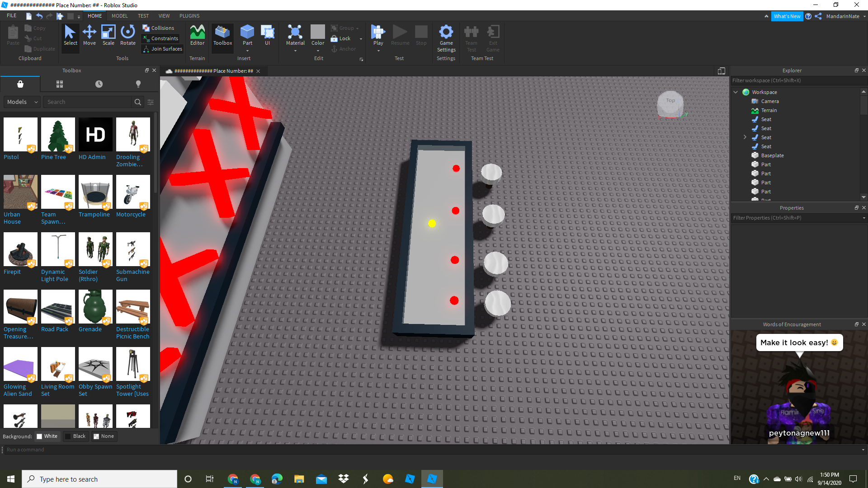Image resolution: width=868 pixels, height=488 pixels.
Task: Open the Material picker
Action: tap(295, 35)
